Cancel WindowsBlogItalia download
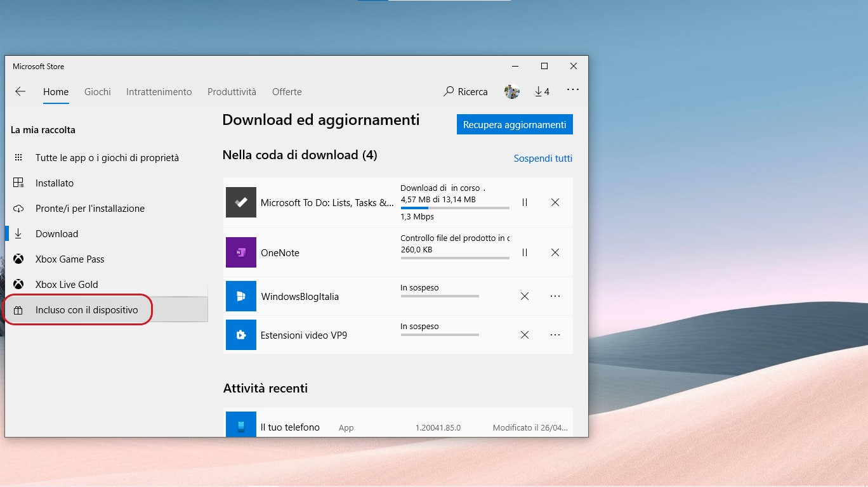Viewport: 868px width, 487px height. (x=525, y=296)
